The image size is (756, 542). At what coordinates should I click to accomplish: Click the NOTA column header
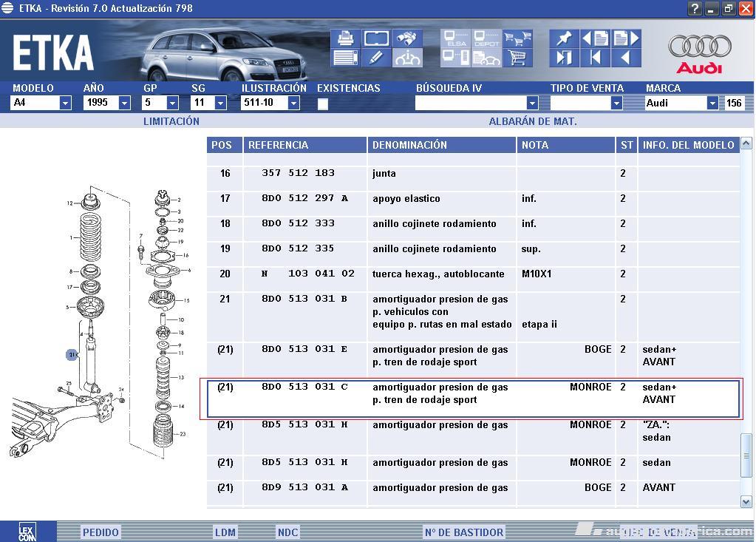tap(565, 145)
